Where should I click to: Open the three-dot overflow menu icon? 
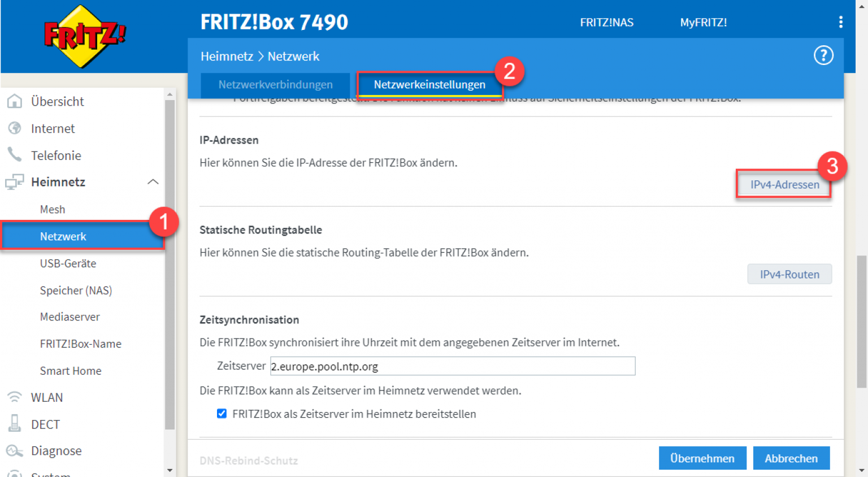[x=841, y=22]
